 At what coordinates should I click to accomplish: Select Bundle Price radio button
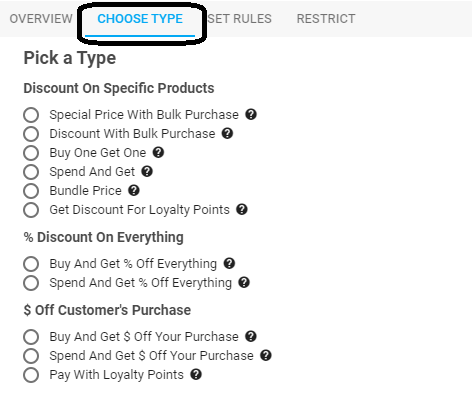31,191
